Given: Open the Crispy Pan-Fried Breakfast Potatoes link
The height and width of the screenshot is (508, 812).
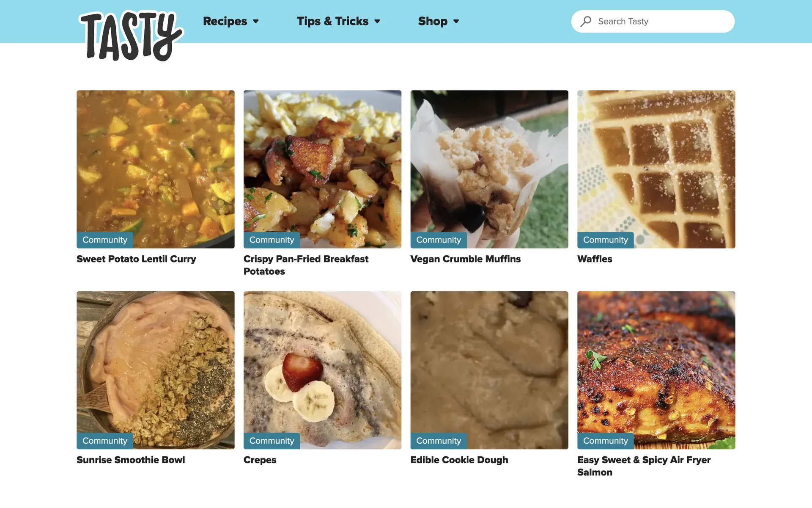Looking at the screenshot, I should click(x=306, y=265).
